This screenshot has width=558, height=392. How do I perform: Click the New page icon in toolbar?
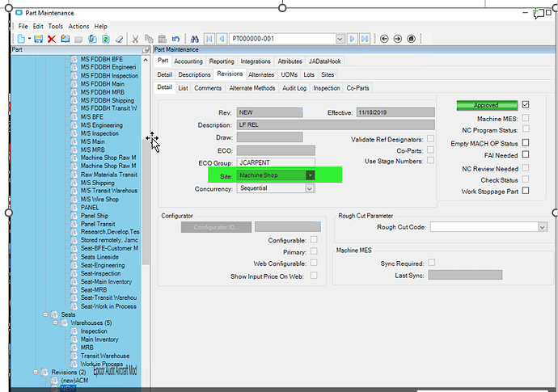(x=21, y=39)
